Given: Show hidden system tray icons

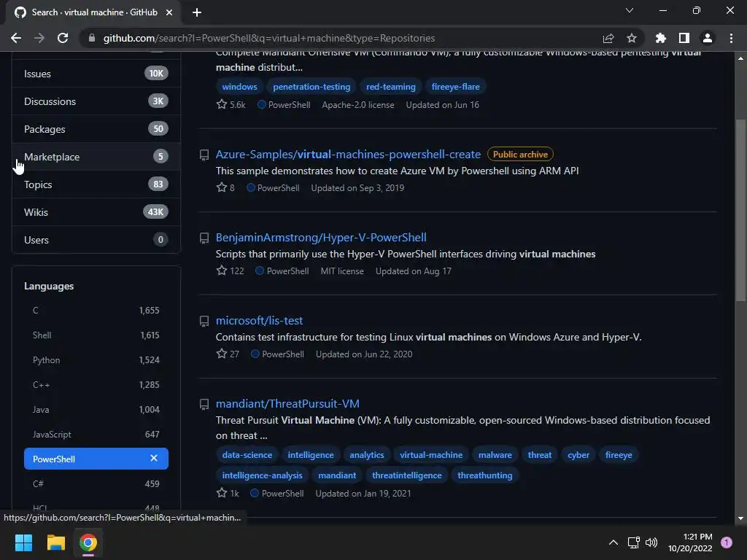Looking at the screenshot, I should click(x=614, y=542).
